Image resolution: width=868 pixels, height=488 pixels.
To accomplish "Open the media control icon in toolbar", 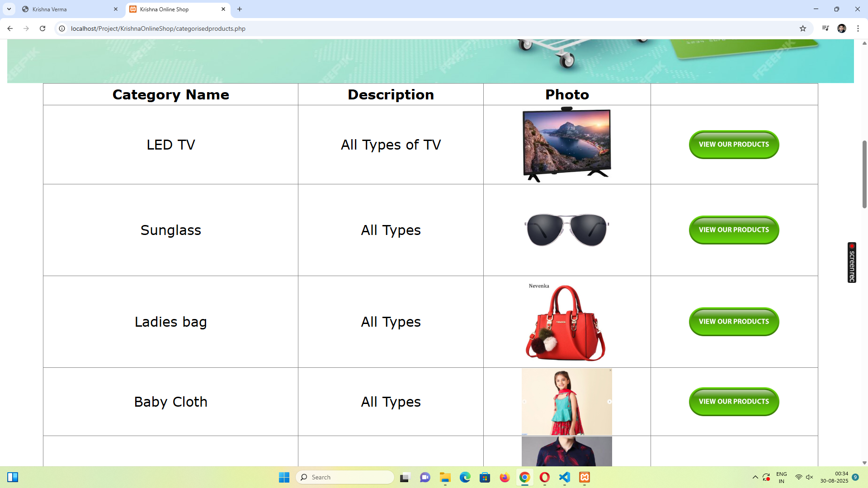I will pyautogui.click(x=826, y=28).
